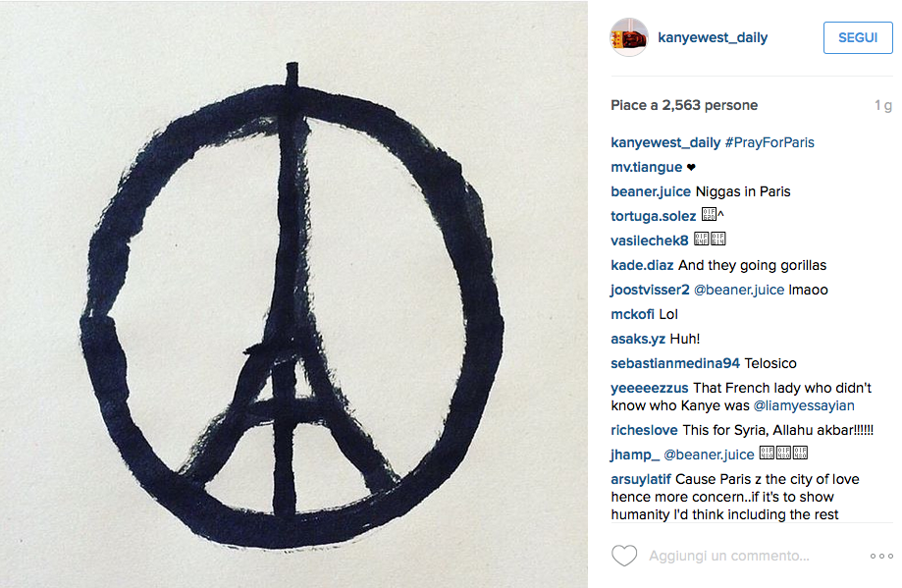Viewport: 902px width, 588px height.
Task: Open the #PrayForParis hashtag
Action: coord(769,142)
